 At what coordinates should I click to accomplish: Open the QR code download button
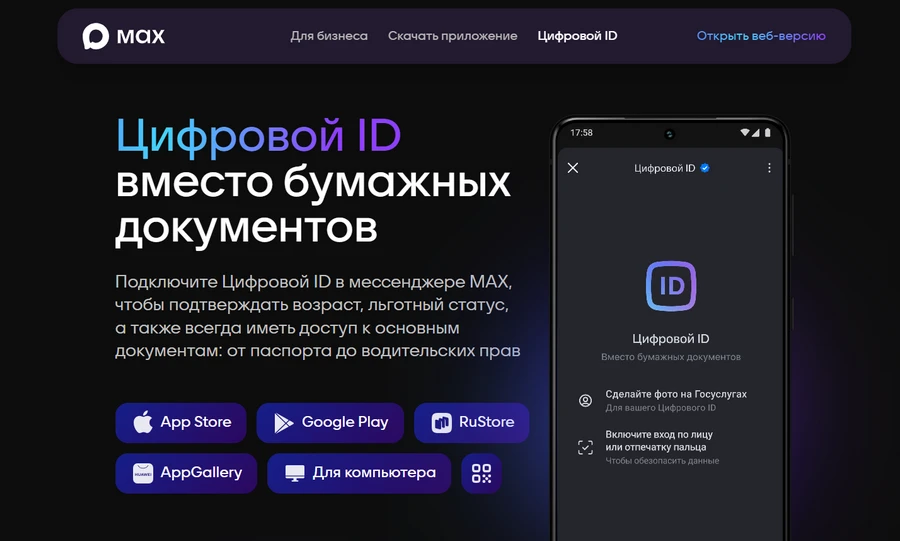point(481,473)
